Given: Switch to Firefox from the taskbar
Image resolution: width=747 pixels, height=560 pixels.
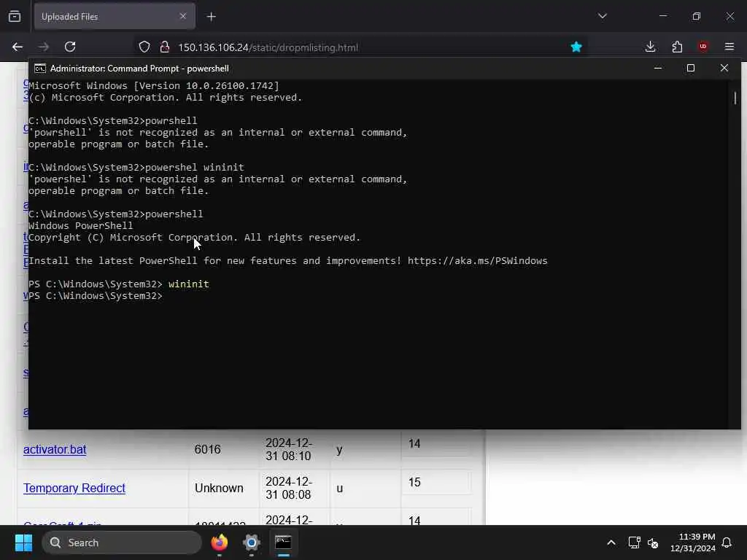Looking at the screenshot, I should (220, 542).
